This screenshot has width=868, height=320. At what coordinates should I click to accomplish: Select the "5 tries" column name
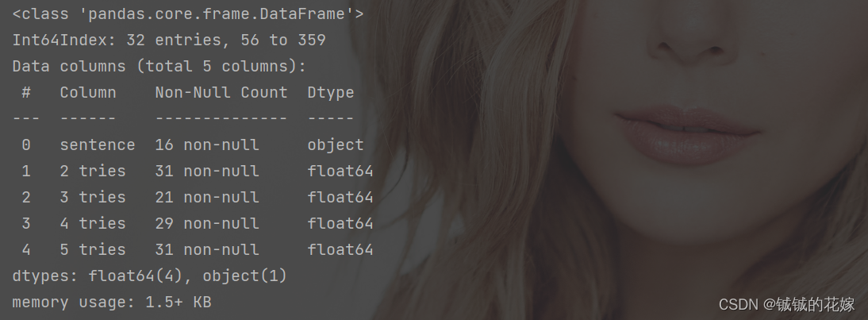click(93, 249)
